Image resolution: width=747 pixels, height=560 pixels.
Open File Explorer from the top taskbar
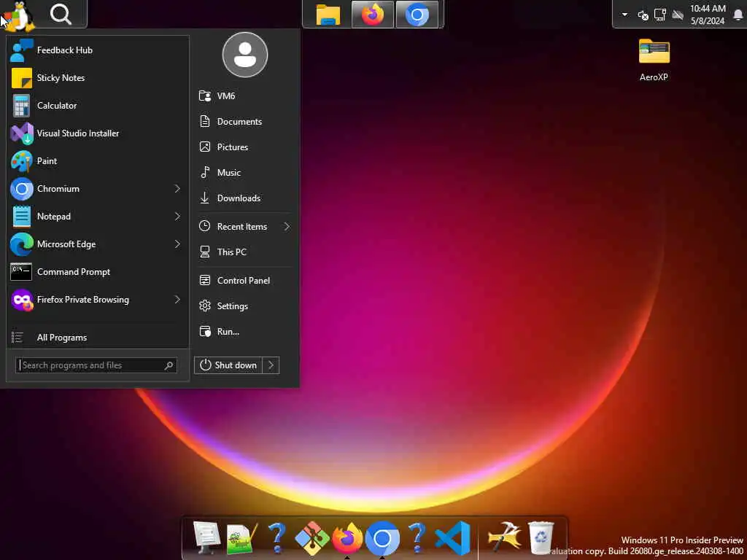point(328,15)
